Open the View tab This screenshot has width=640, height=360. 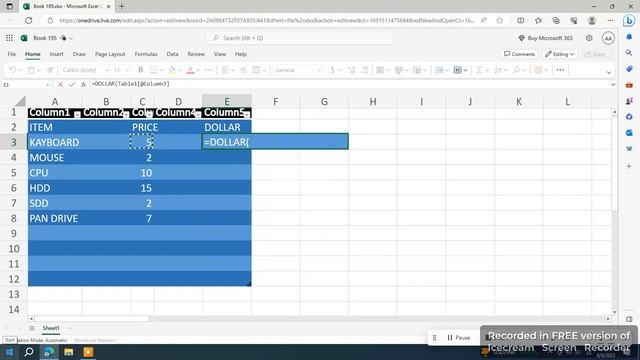click(x=220, y=54)
